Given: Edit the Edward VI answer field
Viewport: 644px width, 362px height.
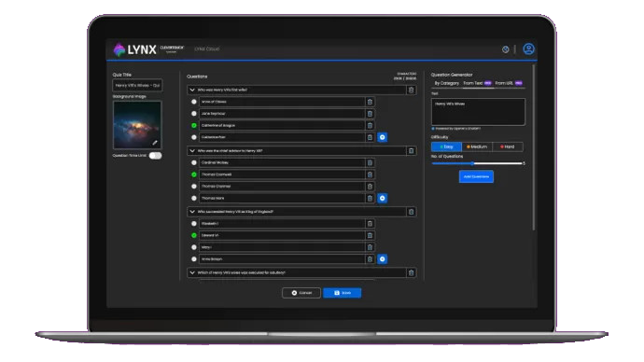Looking at the screenshot, I should tap(282, 236).
